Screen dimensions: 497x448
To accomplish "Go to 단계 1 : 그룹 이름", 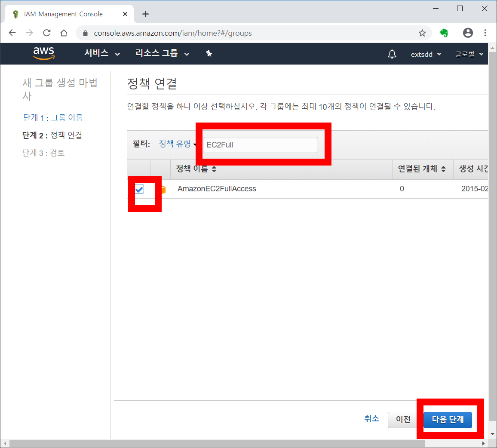I will coord(53,118).
